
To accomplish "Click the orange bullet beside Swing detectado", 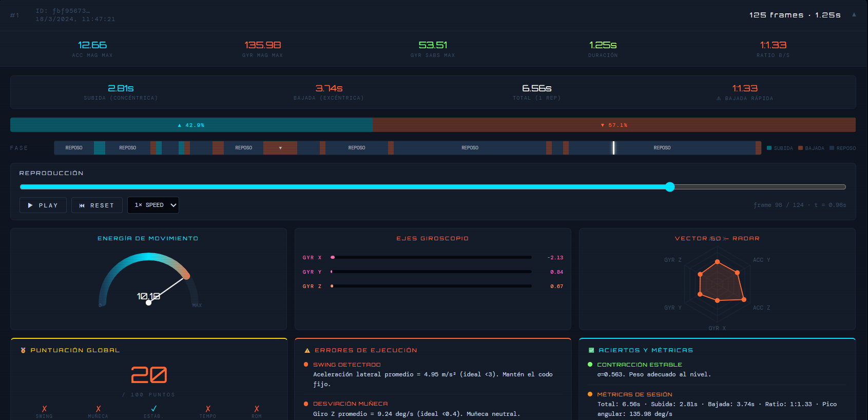I will tap(306, 365).
